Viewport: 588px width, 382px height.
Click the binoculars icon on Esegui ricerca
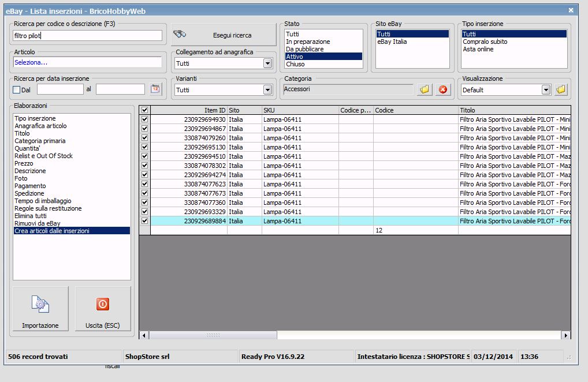click(x=180, y=35)
